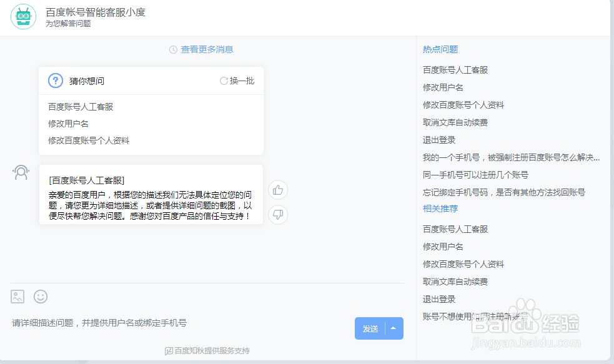The width and height of the screenshot is (614, 364).
Task: Open 修改用户名 under 热点问题
Action: (443, 87)
